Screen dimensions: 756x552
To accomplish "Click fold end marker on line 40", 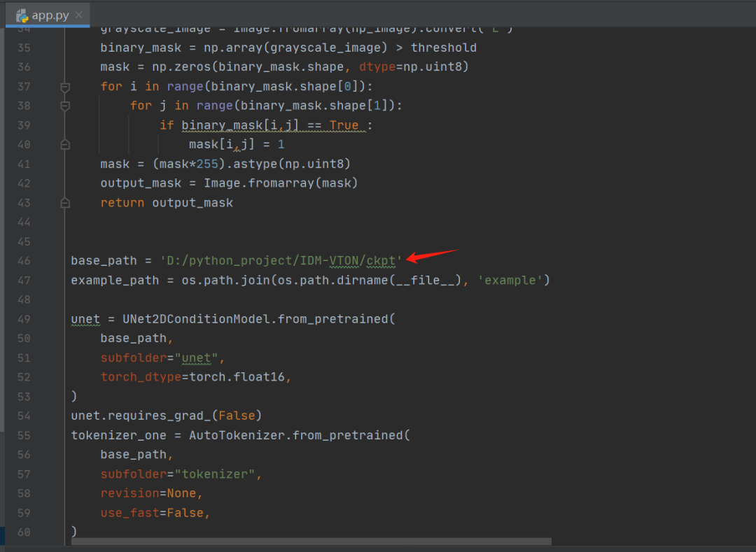I will point(65,145).
